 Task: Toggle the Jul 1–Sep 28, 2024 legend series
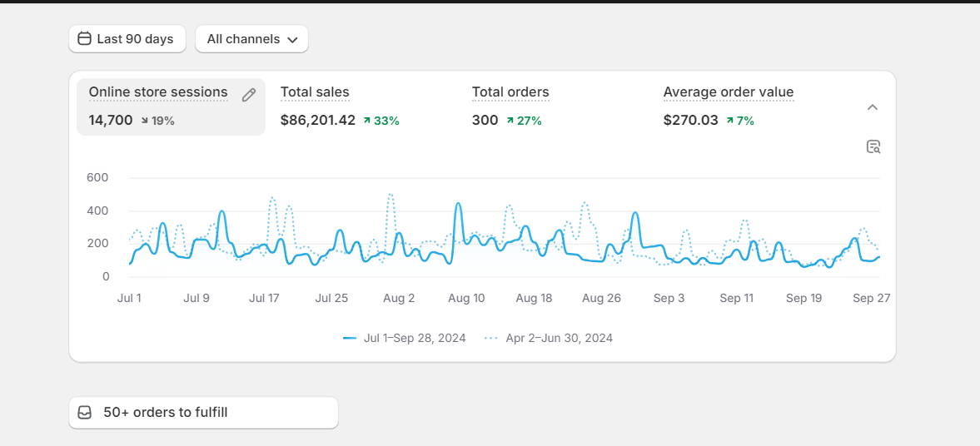[405, 338]
